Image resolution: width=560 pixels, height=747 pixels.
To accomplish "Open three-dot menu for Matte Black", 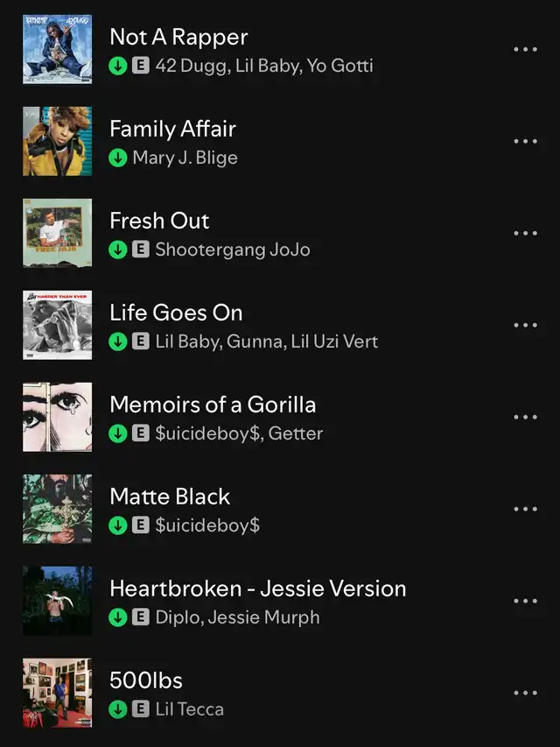I will click(525, 510).
